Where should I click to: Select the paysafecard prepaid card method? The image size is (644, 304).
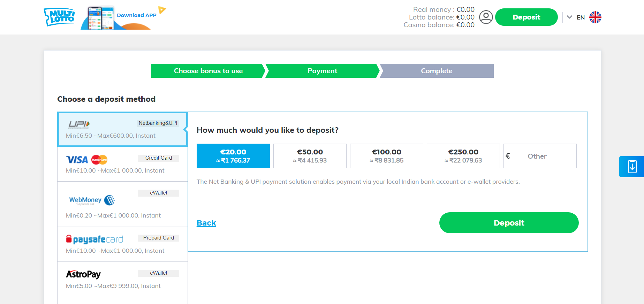[94, 239]
